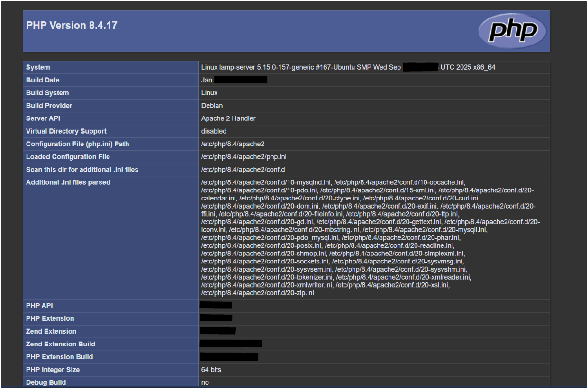Viewport: 588px width, 390px height.
Task: Click the Virtual Directory Support label
Action: [x=66, y=131]
